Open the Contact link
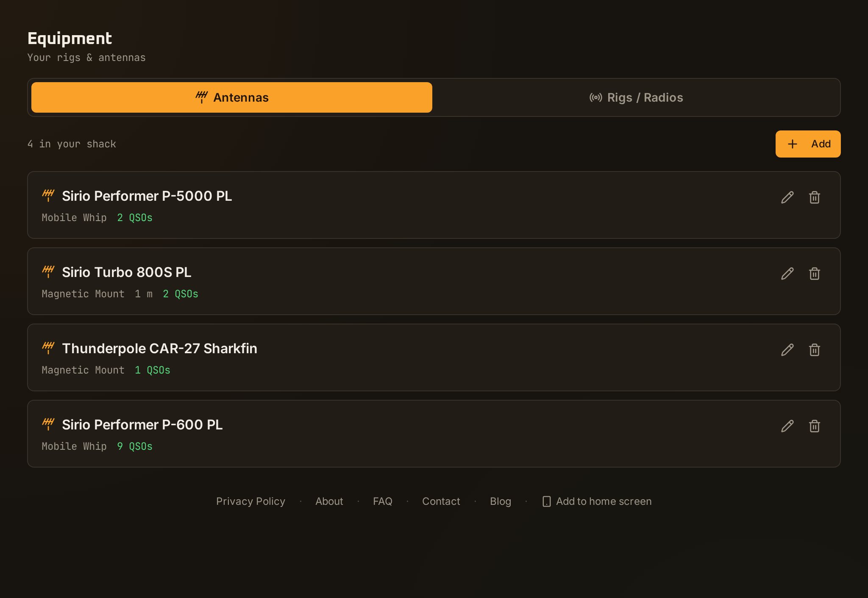The width and height of the screenshot is (868, 598). 441,501
